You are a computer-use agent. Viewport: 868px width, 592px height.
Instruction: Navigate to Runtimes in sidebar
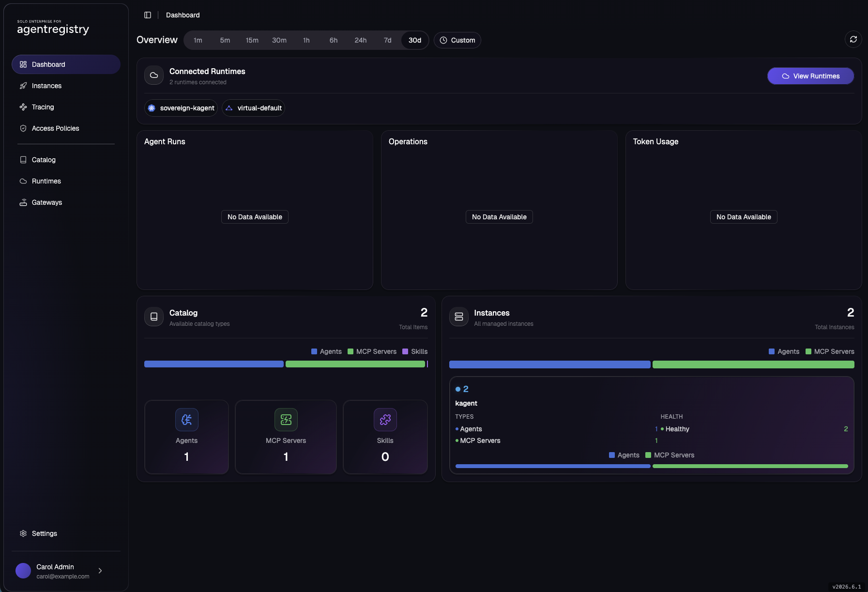coord(66,181)
